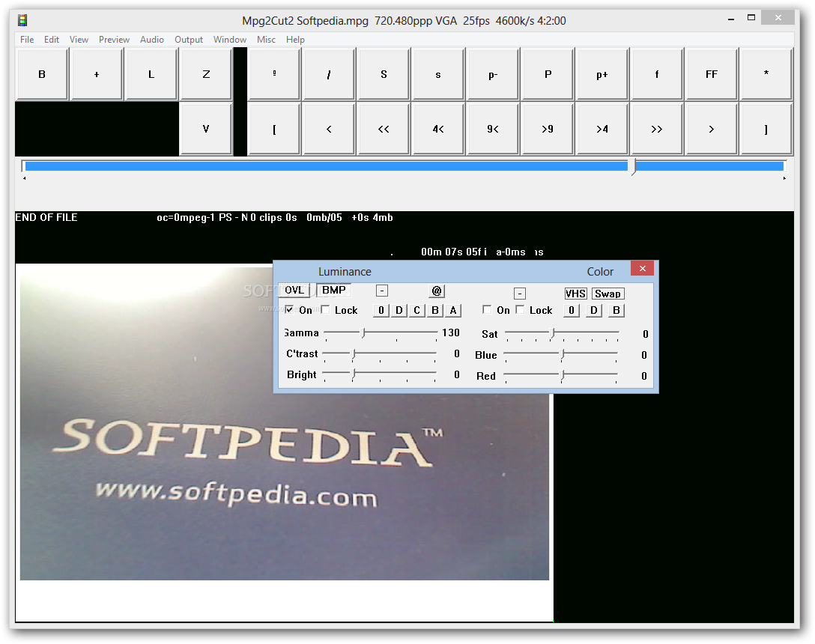
Task: Click the Color minus button beside VHS
Action: [520, 294]
